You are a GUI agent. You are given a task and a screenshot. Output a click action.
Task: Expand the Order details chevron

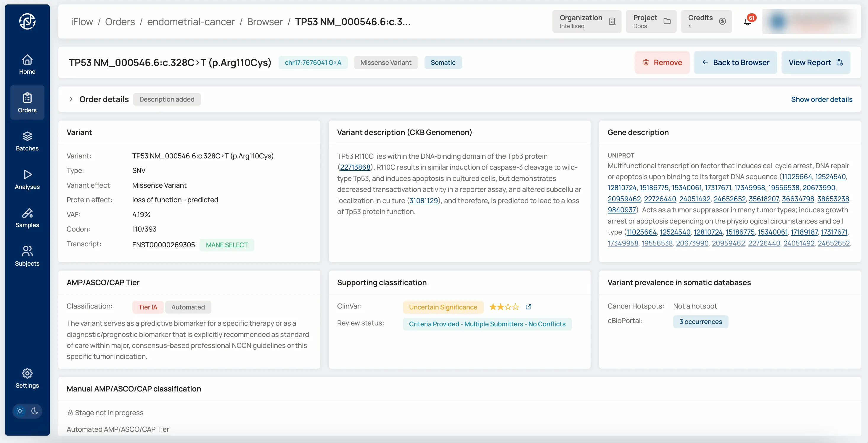pyautogui.click(x=71, y=99)
